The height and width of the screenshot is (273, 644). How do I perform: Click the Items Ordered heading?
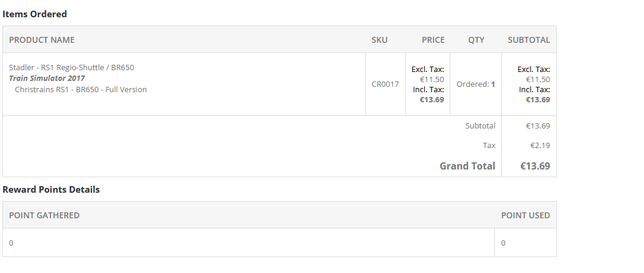[x=34, y=14]
